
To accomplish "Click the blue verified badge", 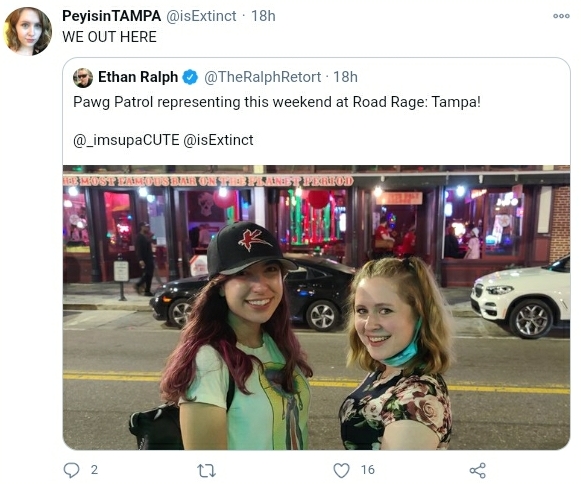I will (x=190, y=77).
